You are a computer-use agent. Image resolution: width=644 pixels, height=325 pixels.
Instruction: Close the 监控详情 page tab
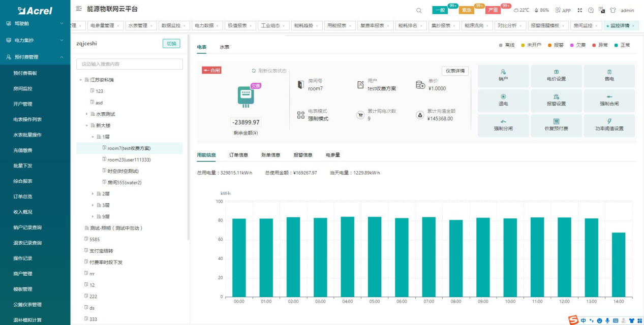click(x=634, y=25)
